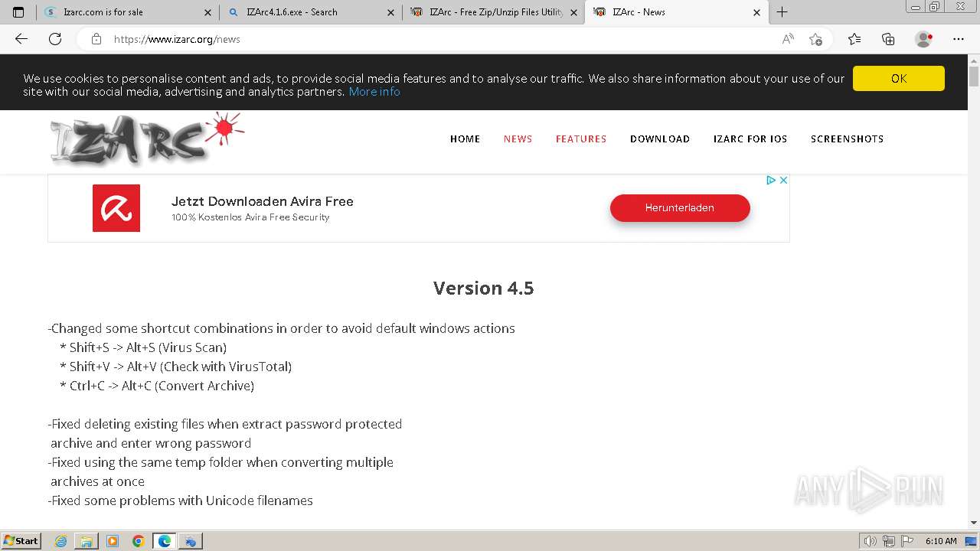Go to HOME in site navigation

coord(465,139)
